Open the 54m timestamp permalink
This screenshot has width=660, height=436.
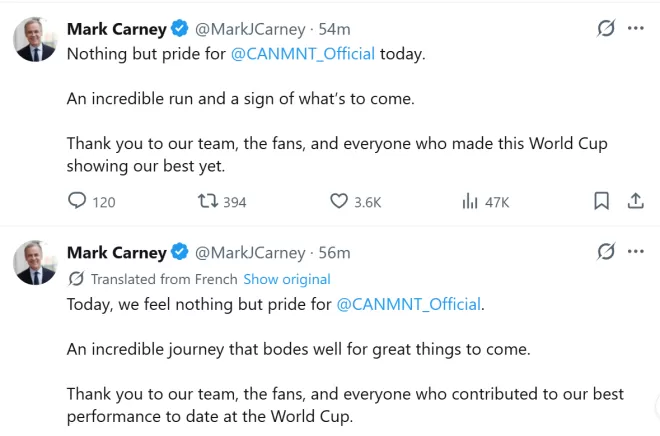tap(334, 29)
